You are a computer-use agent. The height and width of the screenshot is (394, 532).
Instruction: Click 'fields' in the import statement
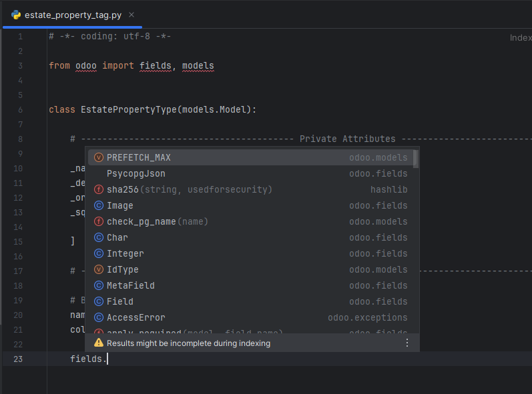point(156,66)
